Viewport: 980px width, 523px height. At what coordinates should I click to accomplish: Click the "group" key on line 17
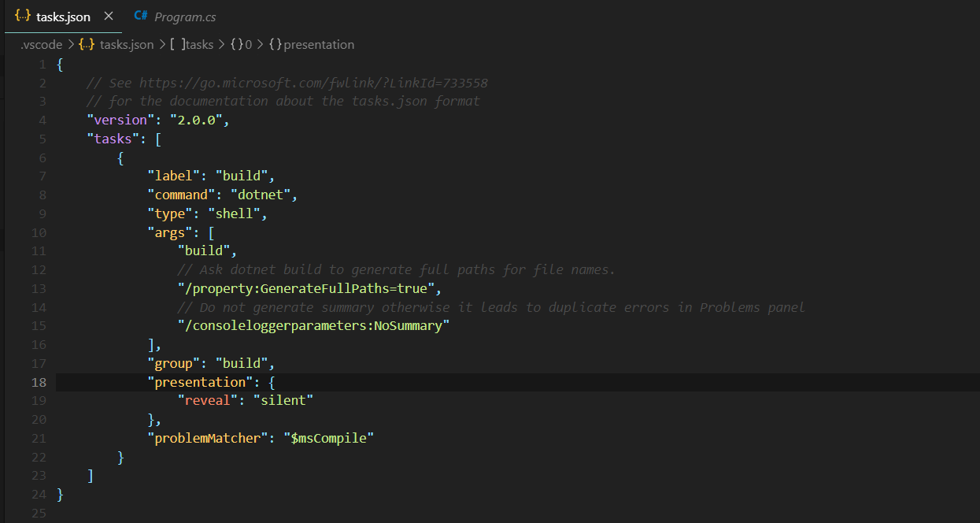[x=175, y=363]
